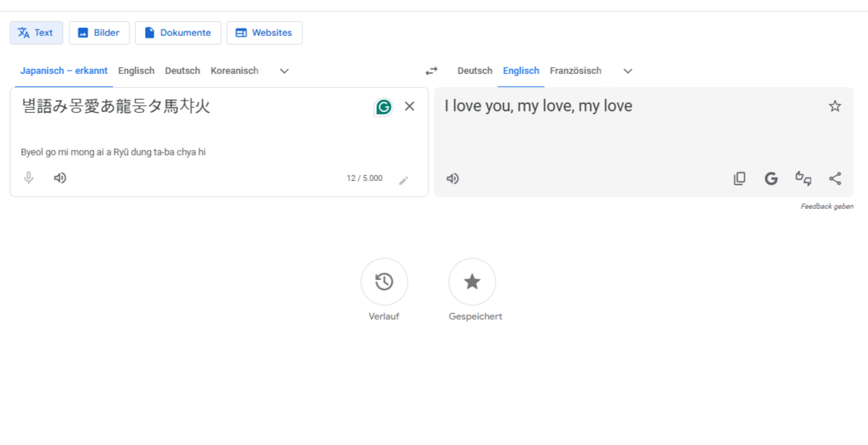Select the Text translation mode button

(37, 33)
